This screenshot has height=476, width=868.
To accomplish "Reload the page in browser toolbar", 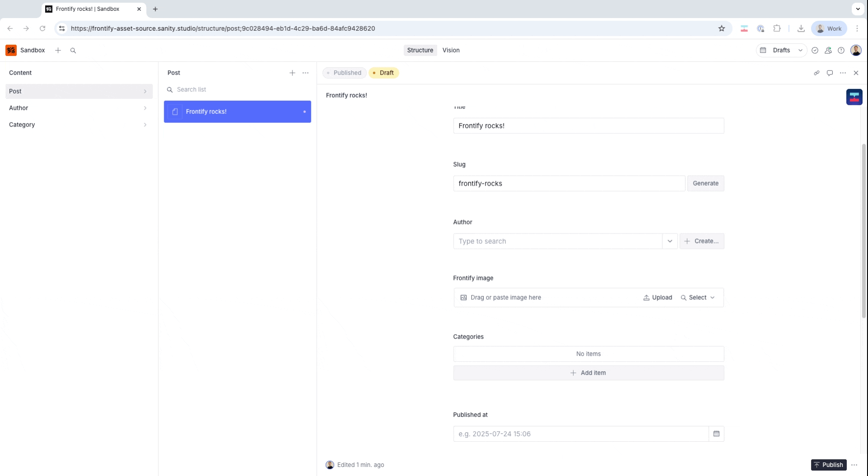I will tap(42, 28).
